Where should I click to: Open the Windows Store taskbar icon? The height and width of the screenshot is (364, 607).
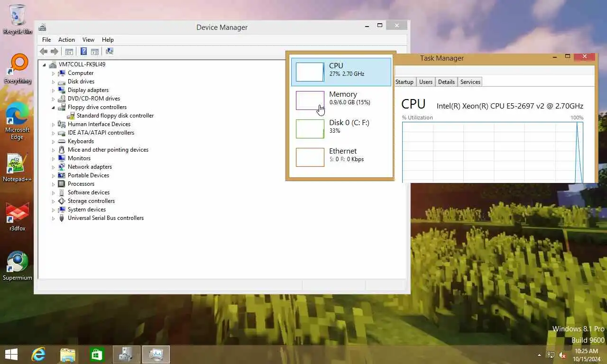point(97,354)
